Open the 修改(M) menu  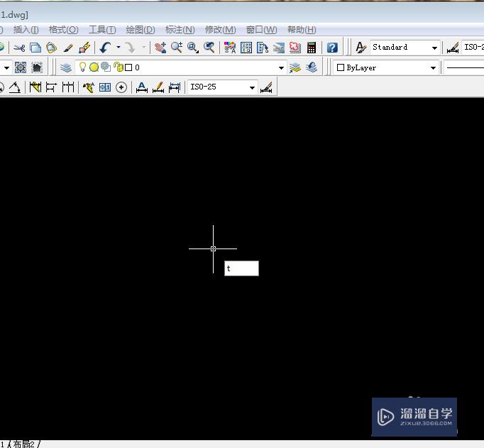pos(221,30)
